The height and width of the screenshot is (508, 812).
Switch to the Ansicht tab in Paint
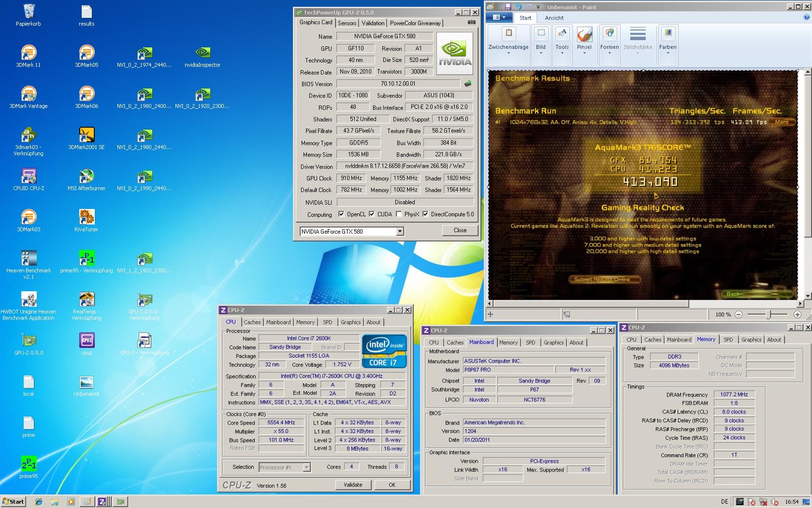[554, 18]
